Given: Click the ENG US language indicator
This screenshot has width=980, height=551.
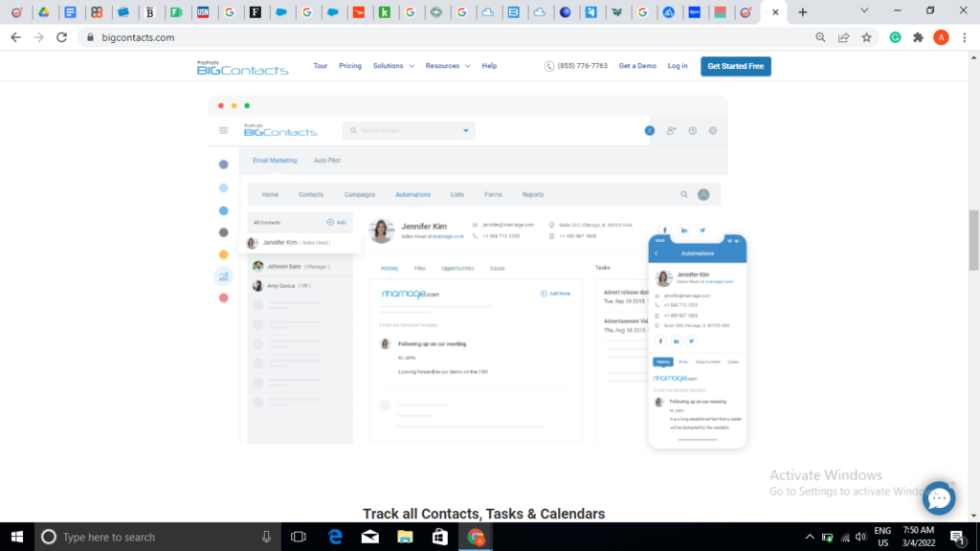Looking at the screenshot, I should [x=882, y=537].
